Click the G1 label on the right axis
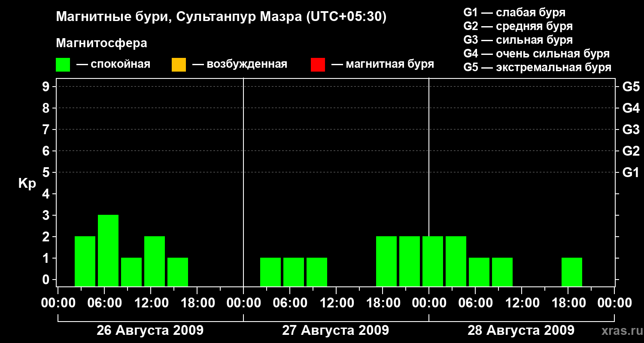This screenshot has width=644, height=343. (631, 173)
